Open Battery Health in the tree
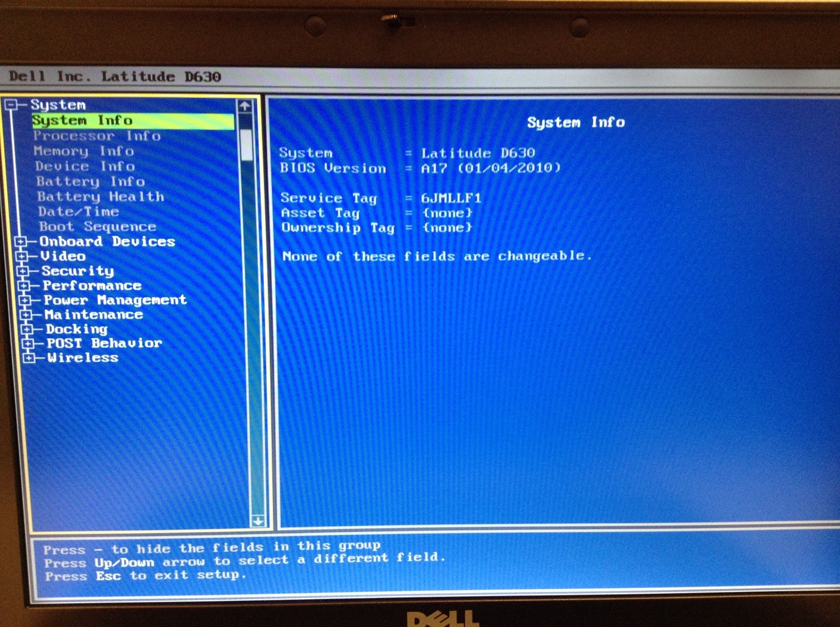840x627 pixels. click(101, 197)
